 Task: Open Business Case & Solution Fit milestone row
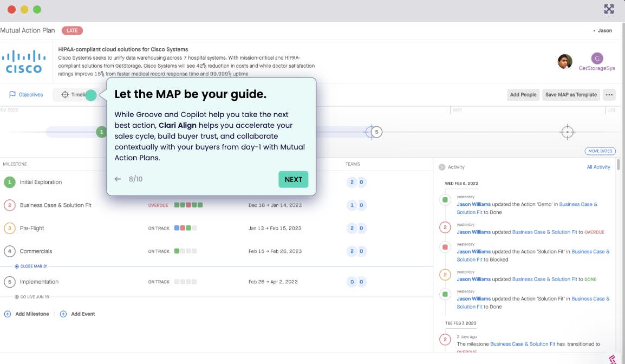click(55, 205)
